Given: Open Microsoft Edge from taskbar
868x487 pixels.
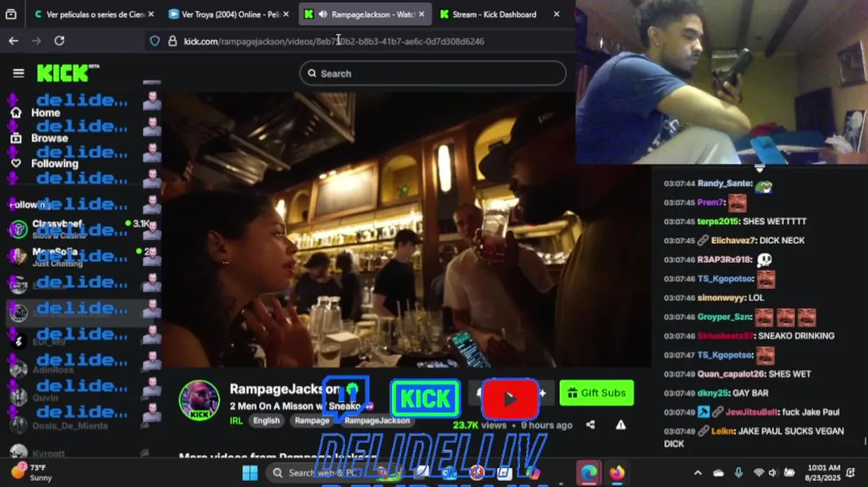Looking at the screenshot, I should [589, 472].
